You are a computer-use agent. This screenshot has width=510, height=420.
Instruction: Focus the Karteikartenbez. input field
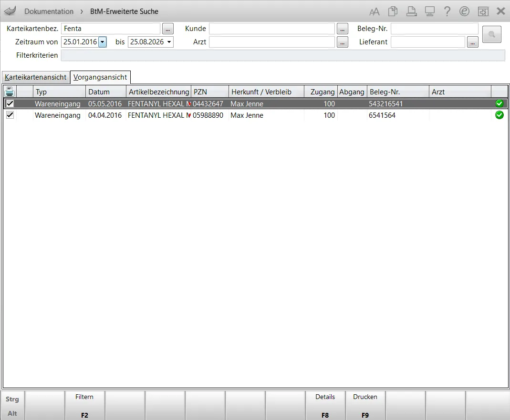(111, 29)
